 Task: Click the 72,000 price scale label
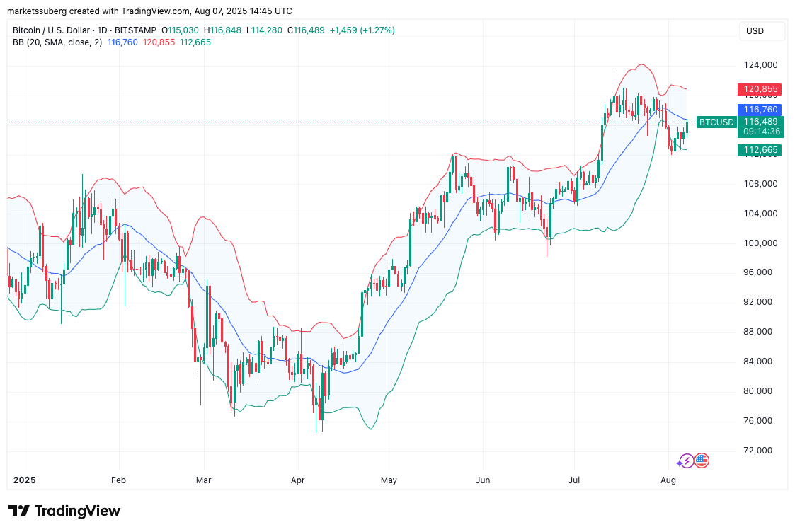pos(758,451)
